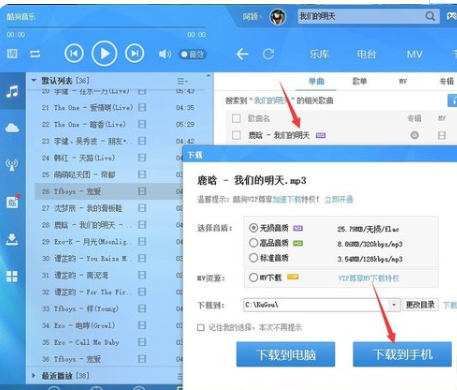Skip to the next track
Screen dimensions: 457x390
pos(135,53)
